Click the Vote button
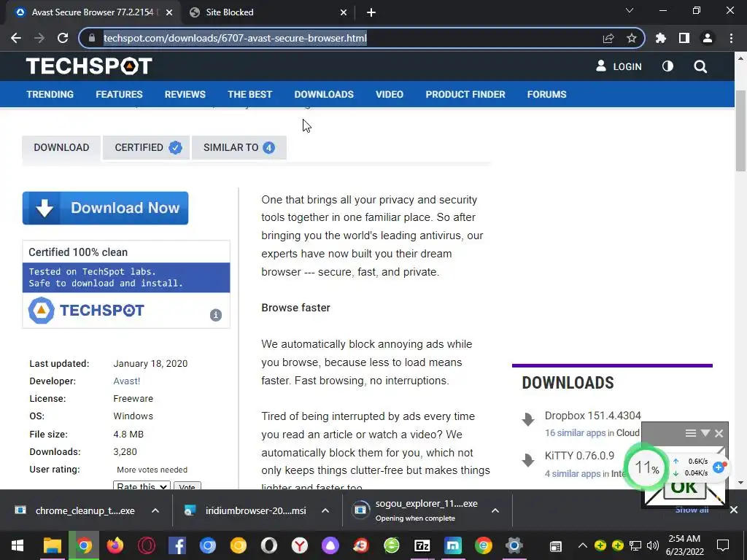The width and height of the screenshot is (747, 560). coord(187,486)
